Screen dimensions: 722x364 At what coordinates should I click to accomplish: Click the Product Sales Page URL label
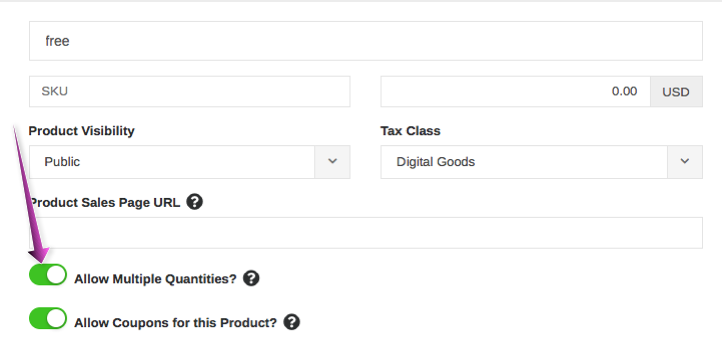coord(105,202)
